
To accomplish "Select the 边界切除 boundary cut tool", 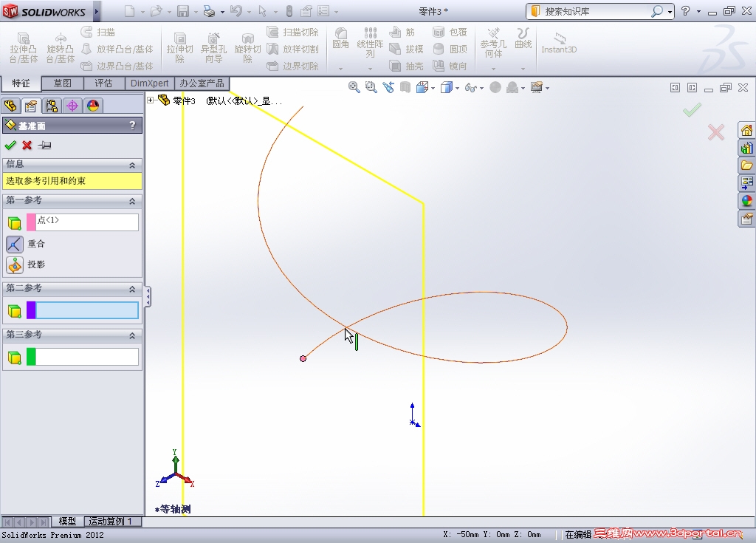I will pos(292,66).
